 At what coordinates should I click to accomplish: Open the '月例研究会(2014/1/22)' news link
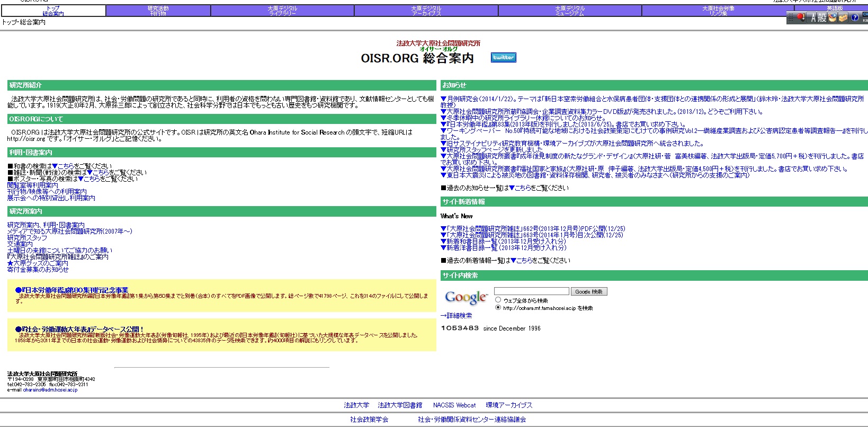tap(652, 102)
